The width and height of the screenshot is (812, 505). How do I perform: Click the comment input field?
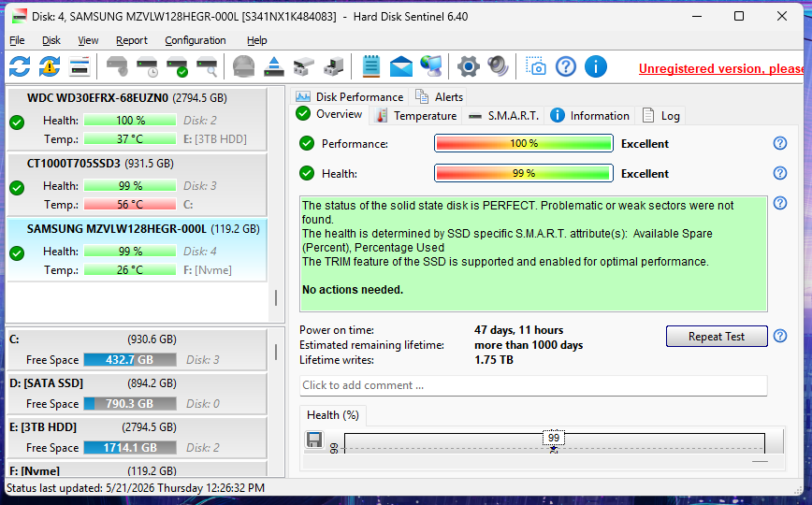tap(533, 385)
